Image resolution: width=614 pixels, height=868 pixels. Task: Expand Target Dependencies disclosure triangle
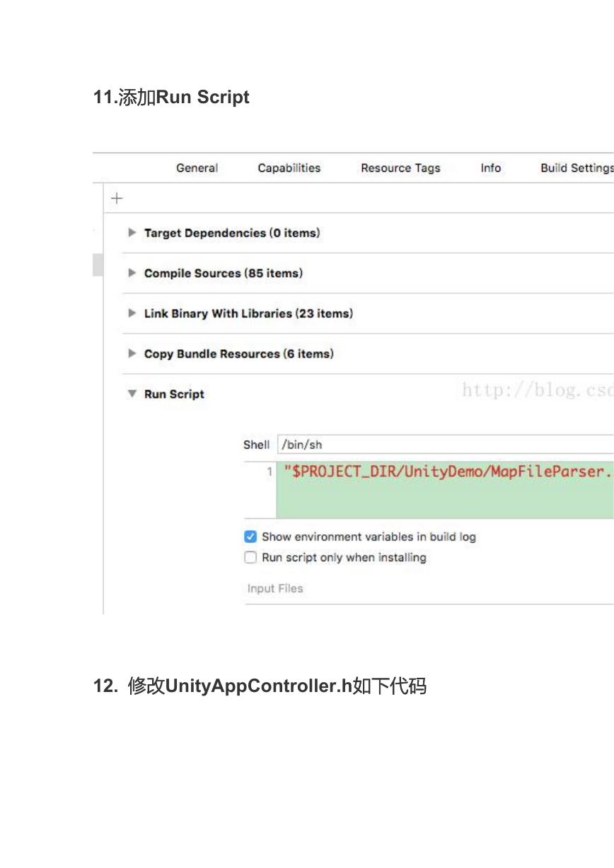(x=132, y=233)
